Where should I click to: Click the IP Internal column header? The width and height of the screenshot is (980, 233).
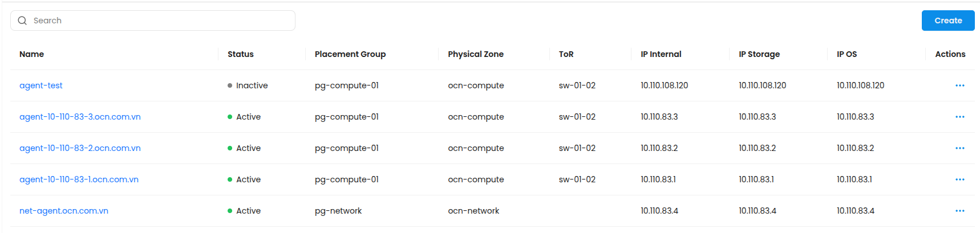(661, 54)
